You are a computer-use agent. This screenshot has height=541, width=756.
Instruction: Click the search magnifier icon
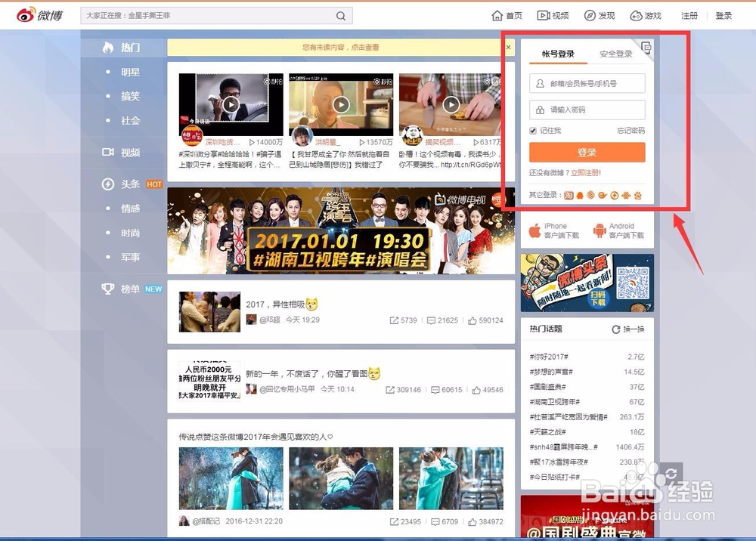pos(341,16)
